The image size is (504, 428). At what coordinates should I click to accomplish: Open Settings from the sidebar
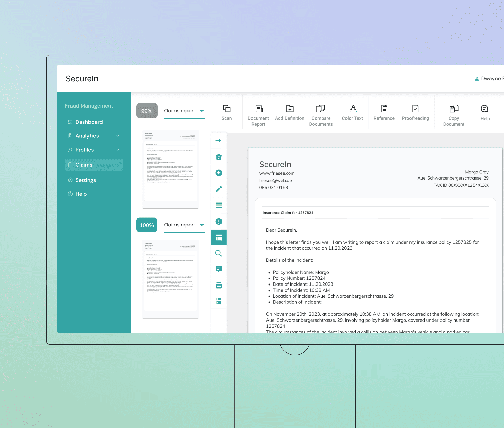(x=85, y=180)
